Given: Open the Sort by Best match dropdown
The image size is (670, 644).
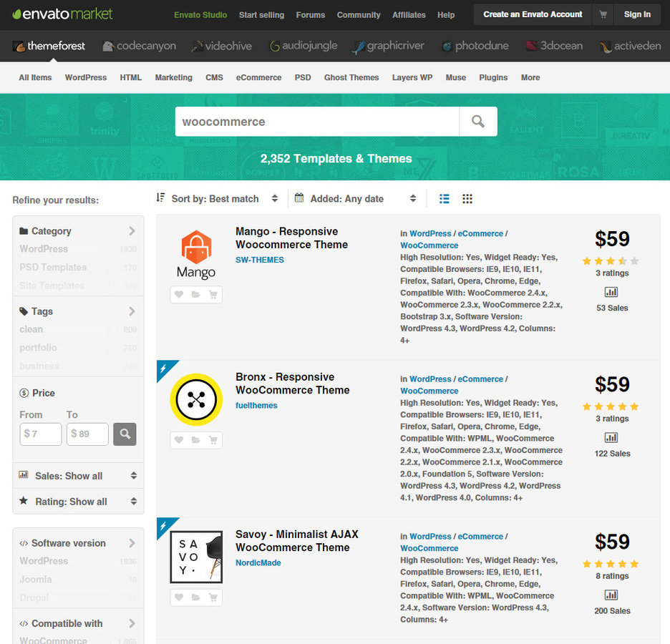Looking at the screenshot, I should point(217,199).
